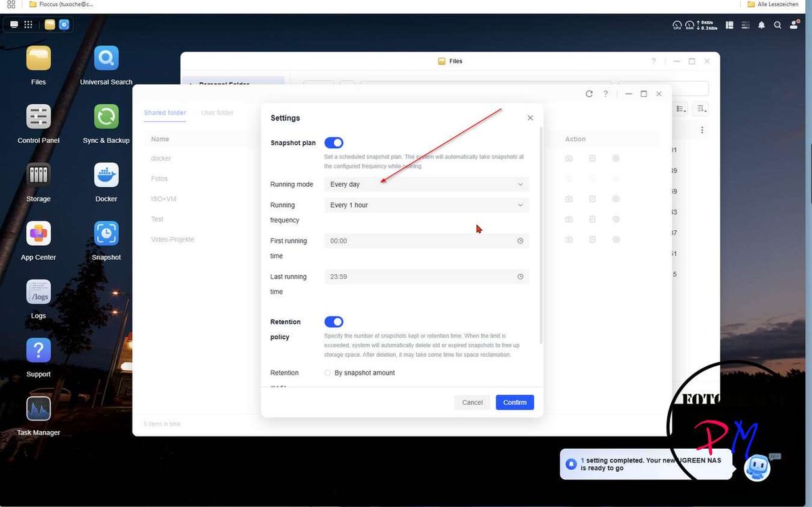
Task: Cancel the Settings dialog
Action: click(472, 402)
